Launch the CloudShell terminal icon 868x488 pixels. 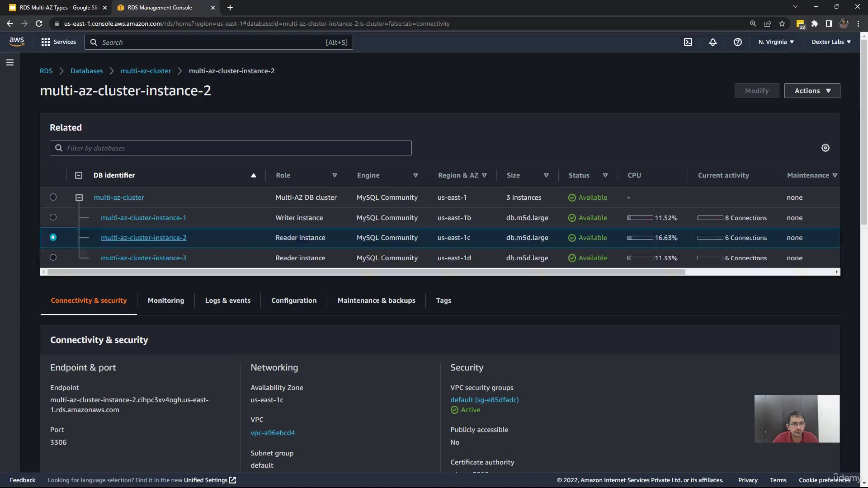point(688,42)
